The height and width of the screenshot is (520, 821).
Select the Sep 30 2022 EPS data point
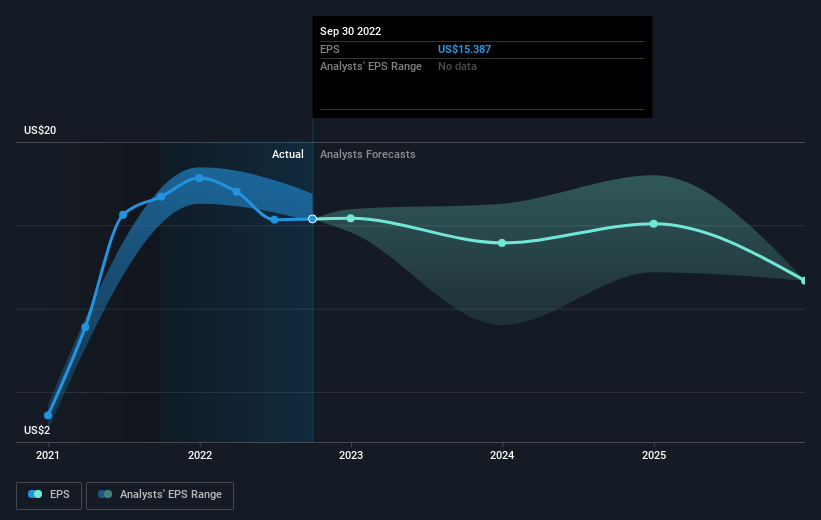point(313,219)
